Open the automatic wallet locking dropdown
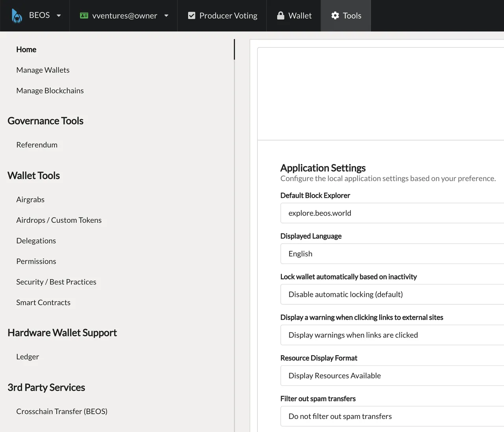This screenshot has height=432, width=504. pos(392,294)
